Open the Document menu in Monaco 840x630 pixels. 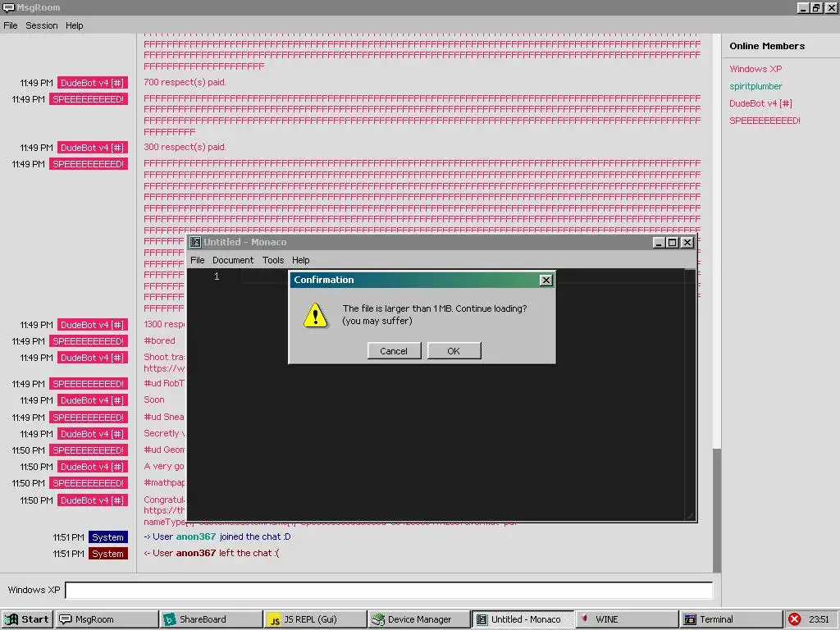tap(232, 260)
